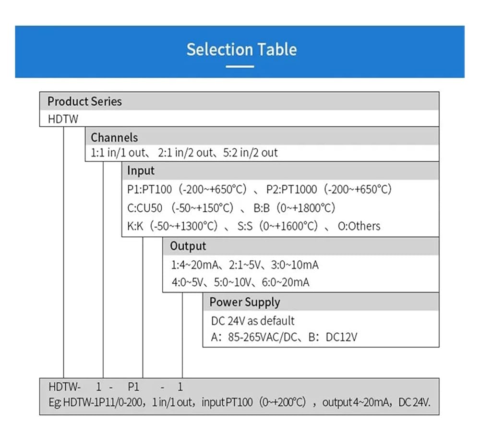This screenshot has width=480, height=448.
Task: Click the P1:PT100 input option
Action: (187, 189)
